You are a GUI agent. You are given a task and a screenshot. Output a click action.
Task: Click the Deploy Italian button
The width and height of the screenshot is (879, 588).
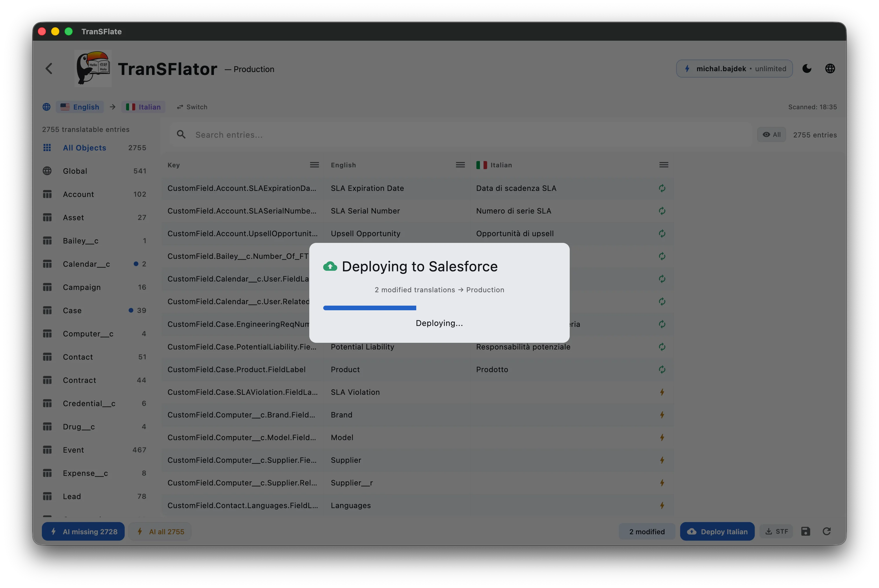(717, 531)
